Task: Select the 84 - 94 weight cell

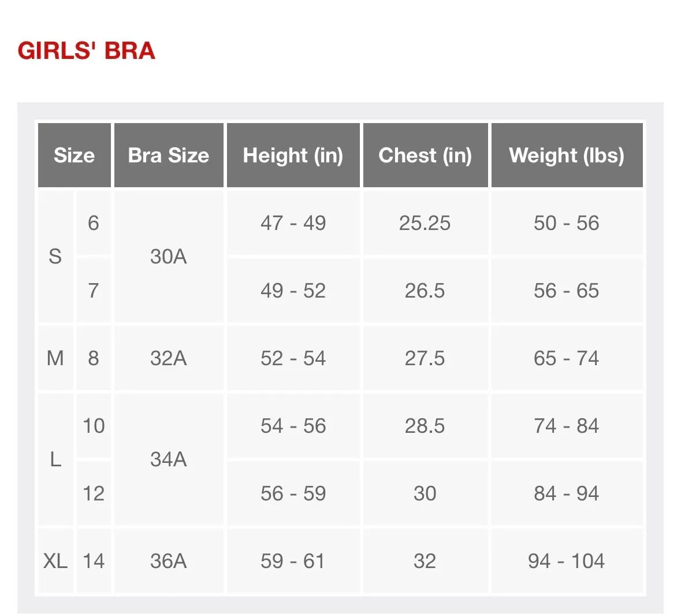Action: pos(567,493)
